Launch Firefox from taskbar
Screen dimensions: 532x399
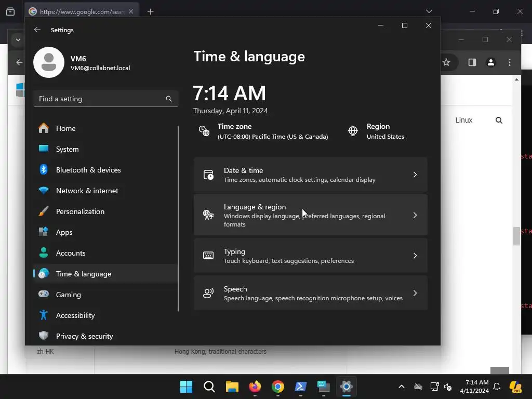point(255,387)
